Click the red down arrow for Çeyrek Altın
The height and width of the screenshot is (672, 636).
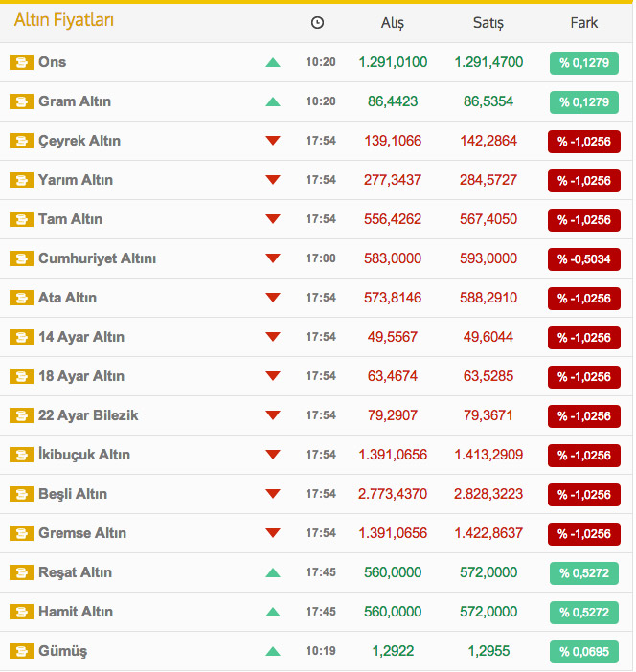273,142
